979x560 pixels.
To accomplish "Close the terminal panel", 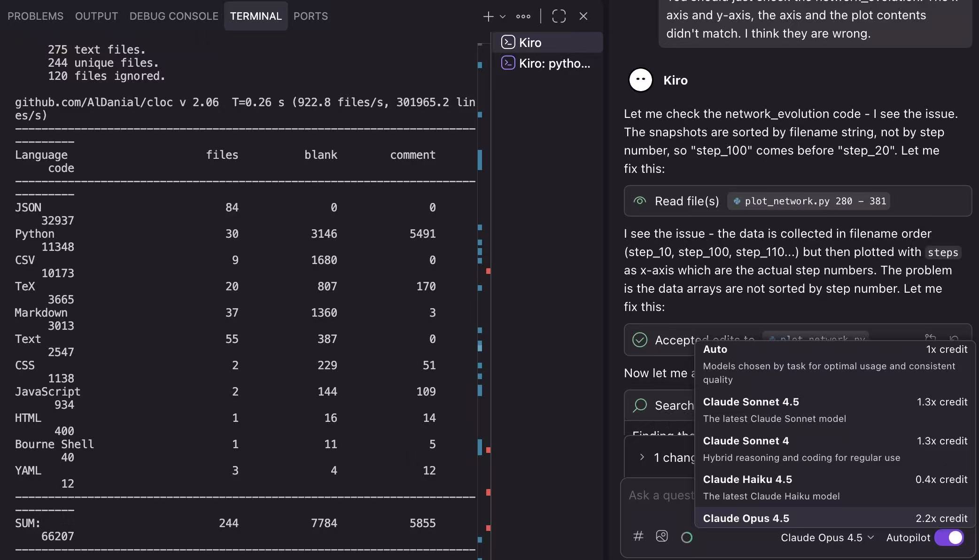I will (x=583, y=16).
